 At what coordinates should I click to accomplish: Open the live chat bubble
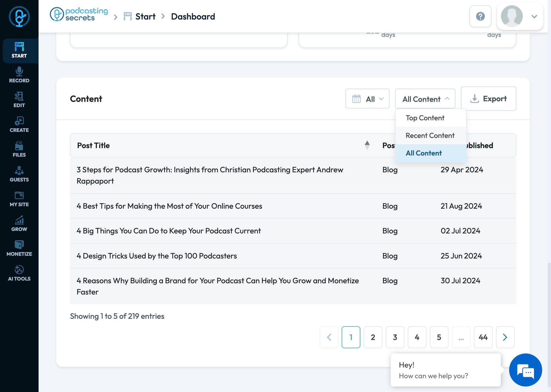point(525,370)
